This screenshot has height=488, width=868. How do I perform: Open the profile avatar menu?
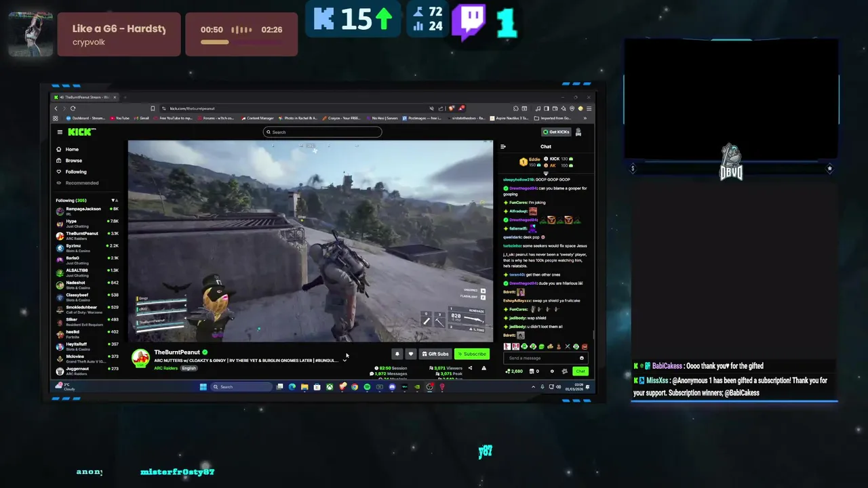[578, 132]
